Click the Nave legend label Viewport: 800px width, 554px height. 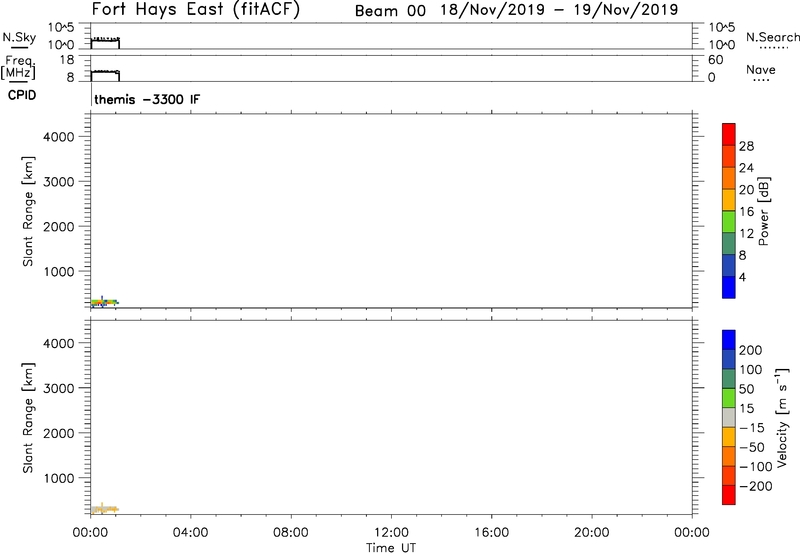coord(761,70)
